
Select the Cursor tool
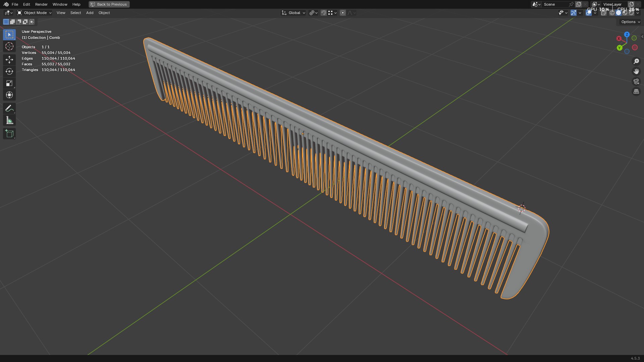9,46
